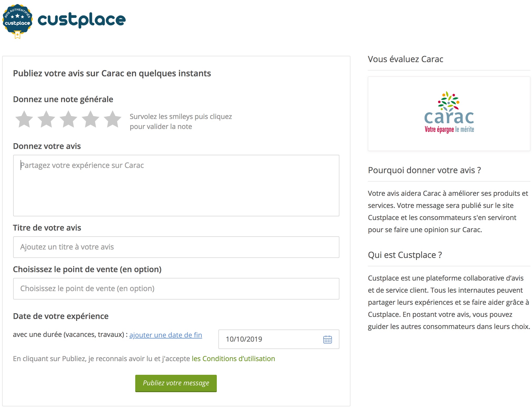Click 'ajouter une date de fin' link
This screenshot has width=532, height=409.
(x=166, y=335)
